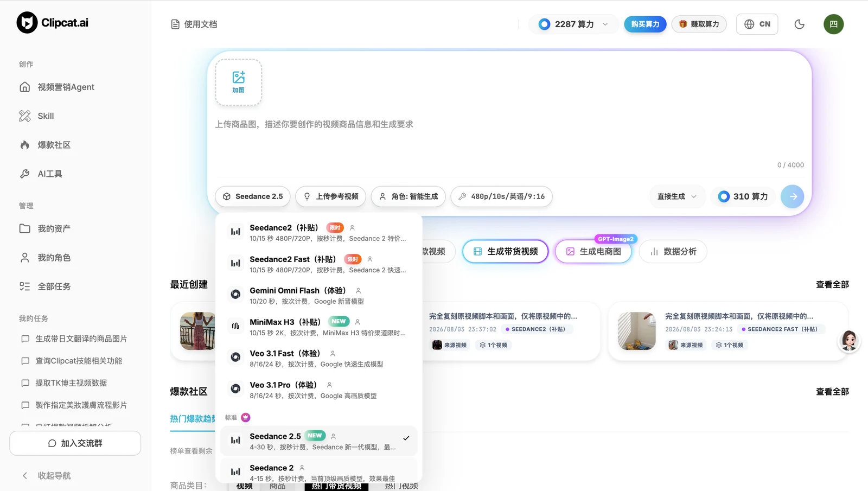Click the GPT-Image2 badge
The width and height of the screenshot is (868, 491).
click(616, 239)
